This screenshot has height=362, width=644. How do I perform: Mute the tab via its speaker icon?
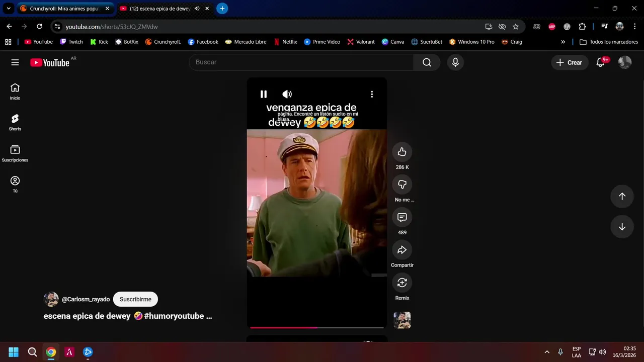[197, 9]
